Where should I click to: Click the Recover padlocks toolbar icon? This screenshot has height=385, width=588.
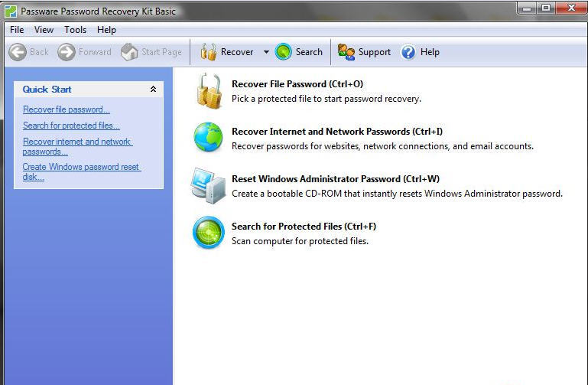[209, 52]
